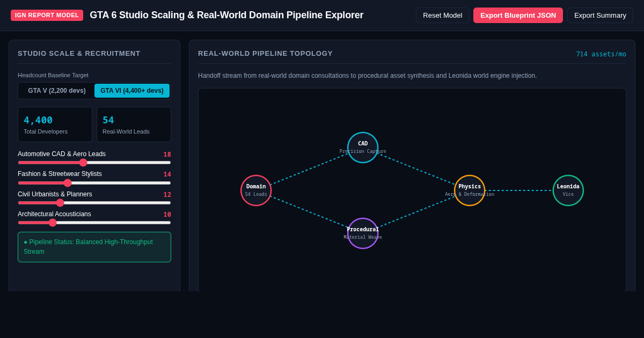The image size is (644, 338).
Task: Adjust Fashion & Streetwear Stylists slider
Action: click(x=94, y=183)
